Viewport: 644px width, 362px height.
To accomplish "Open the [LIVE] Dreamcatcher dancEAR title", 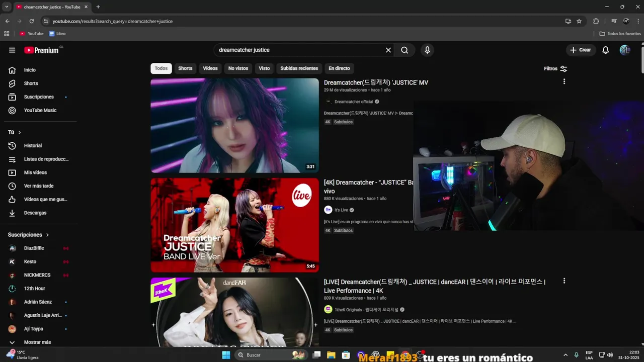I will click(x=435, y=286).
